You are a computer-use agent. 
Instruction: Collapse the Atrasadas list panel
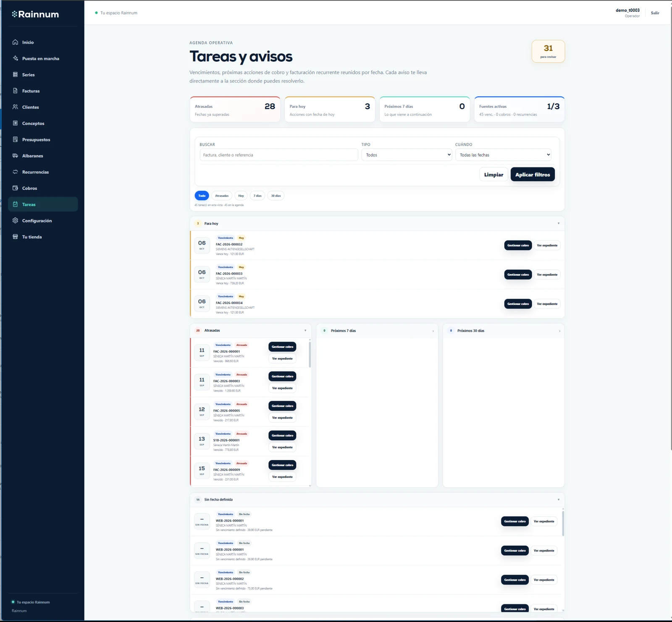point(305,331)
